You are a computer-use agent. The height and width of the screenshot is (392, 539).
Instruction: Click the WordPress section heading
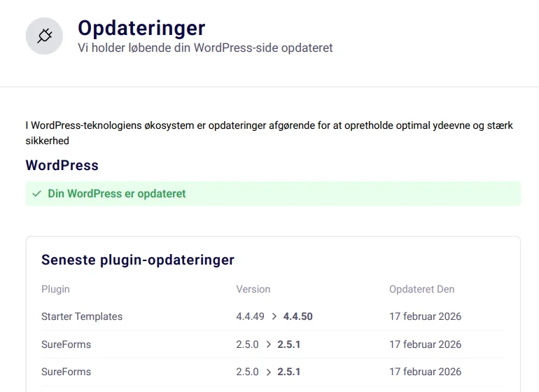coord(62,165)
